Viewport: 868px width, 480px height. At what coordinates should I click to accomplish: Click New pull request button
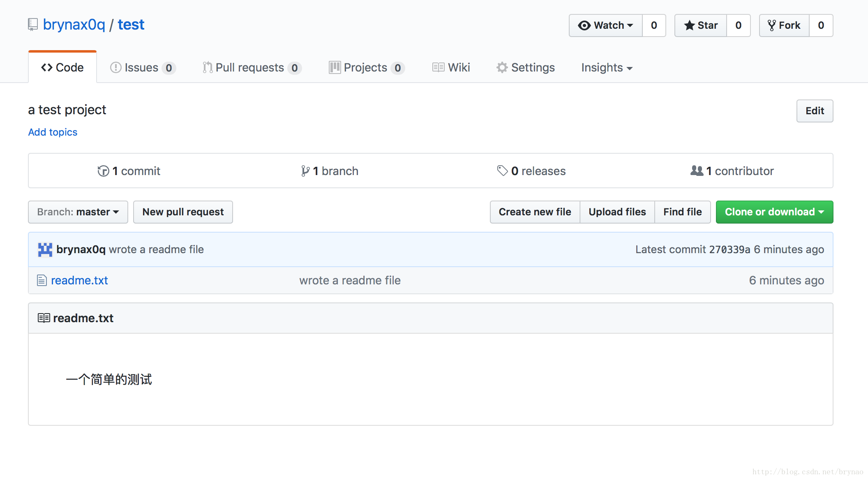pos(183,212)
